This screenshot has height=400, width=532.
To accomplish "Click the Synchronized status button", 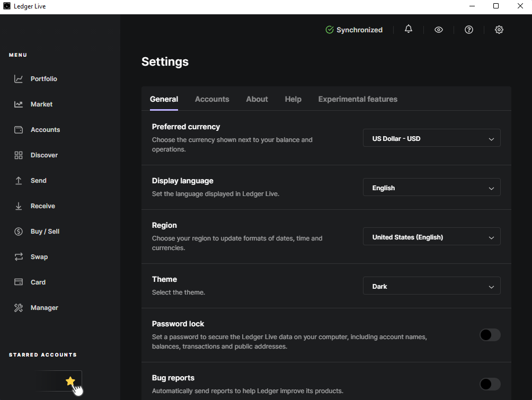I will [354, 30].
